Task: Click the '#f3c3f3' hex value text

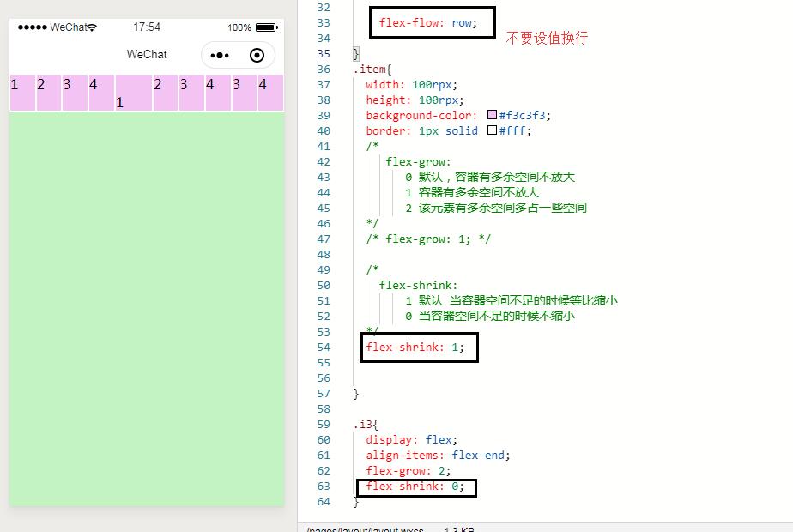Action: click(x=524, y=115)
